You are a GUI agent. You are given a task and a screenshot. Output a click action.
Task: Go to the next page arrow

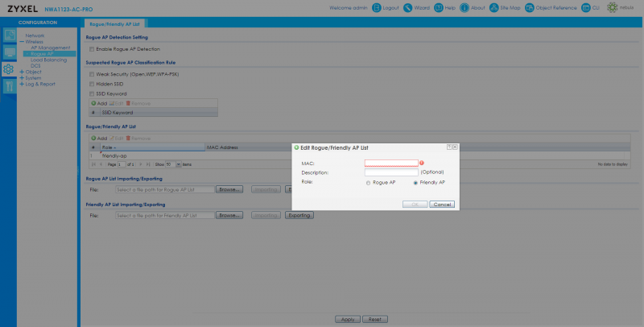[141, 164]
